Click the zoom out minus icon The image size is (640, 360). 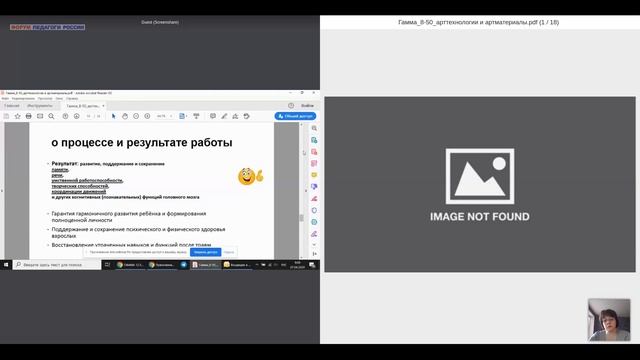pyautogui.click(x=136, y=116)
